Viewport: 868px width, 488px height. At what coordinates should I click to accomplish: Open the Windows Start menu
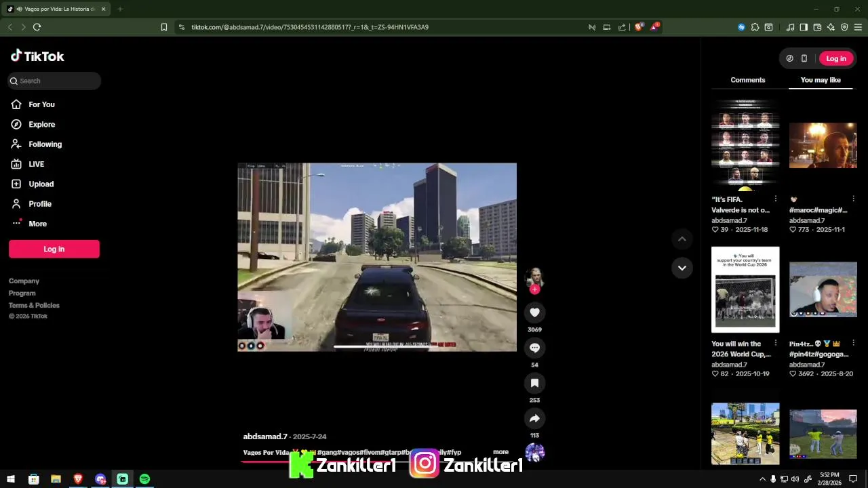(x=11, y=479)
